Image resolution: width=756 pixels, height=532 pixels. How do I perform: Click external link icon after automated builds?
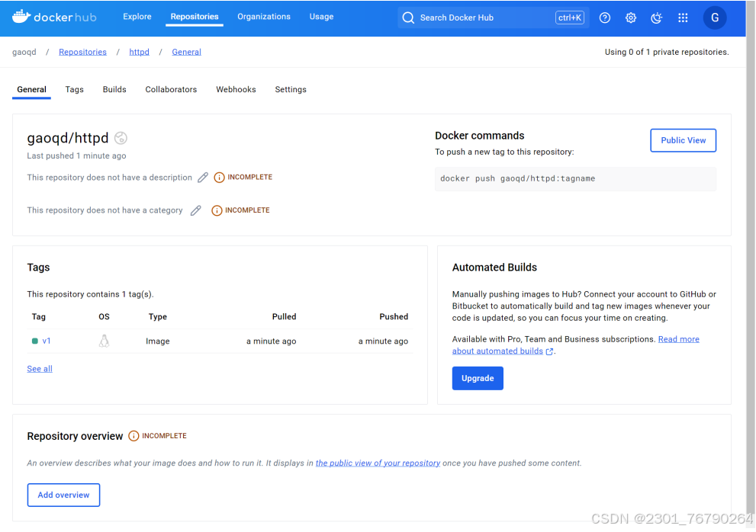pyautogui.click(x=549, y=352)
